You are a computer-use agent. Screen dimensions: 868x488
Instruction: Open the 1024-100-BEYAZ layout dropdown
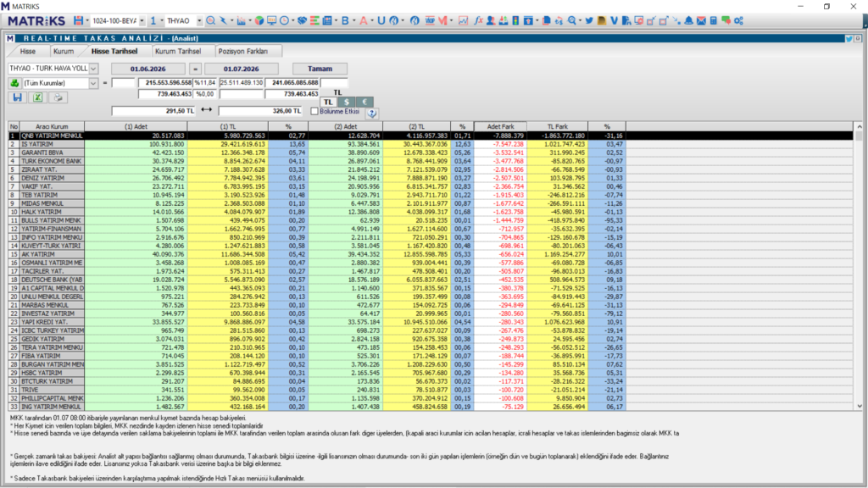click(x=142, y=20)
